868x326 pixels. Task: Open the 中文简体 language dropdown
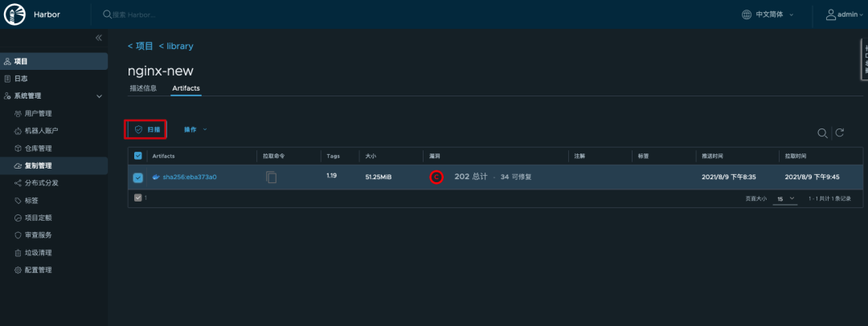[x=775, y=14]
